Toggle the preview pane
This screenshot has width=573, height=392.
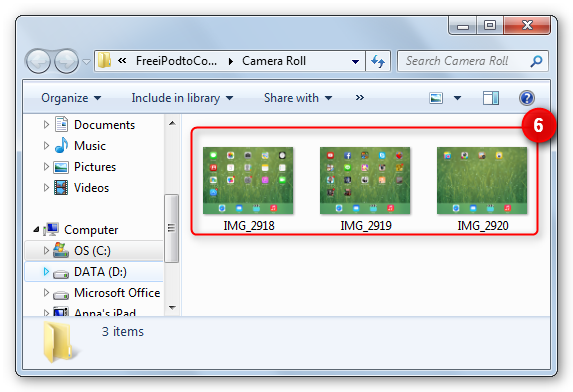point(490,98)
